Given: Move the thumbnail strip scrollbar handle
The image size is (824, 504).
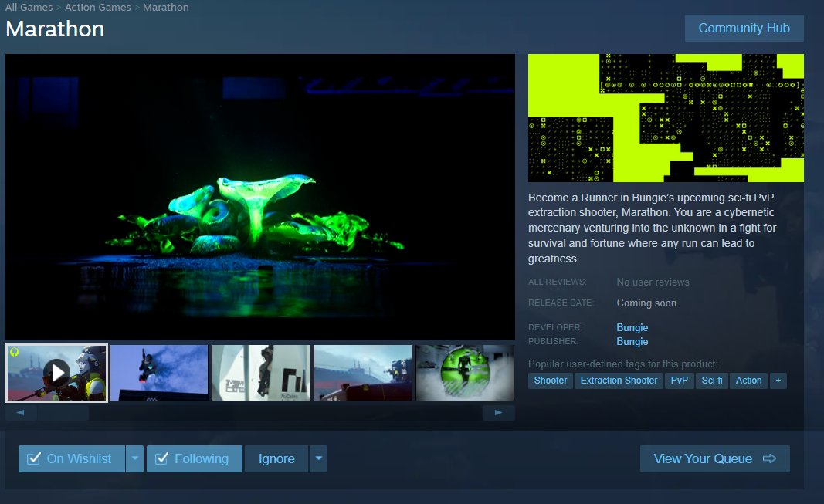Looking at the screenshot, I should pyautogui.click(x=63, y=413).
